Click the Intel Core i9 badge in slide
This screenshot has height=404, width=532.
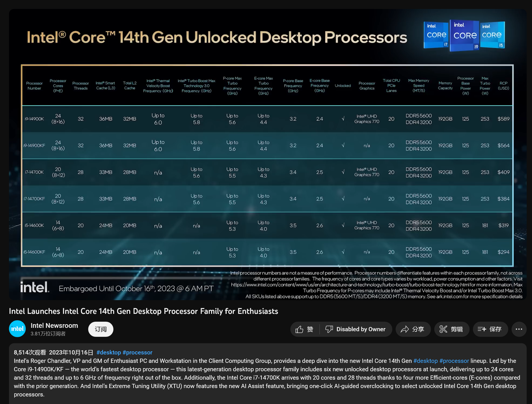click(x=465, y=36)
